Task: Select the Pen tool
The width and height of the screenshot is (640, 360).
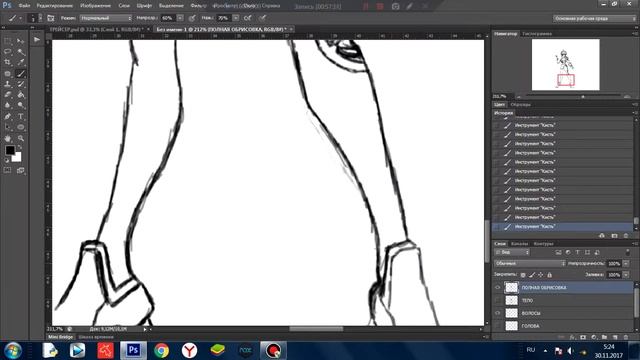Action: (x=8, y=116)
